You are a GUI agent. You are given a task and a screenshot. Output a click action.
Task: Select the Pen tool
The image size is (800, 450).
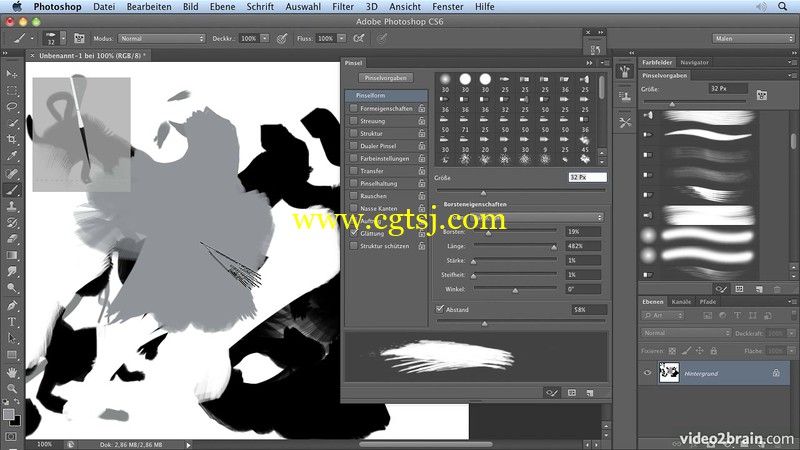[11, 306]
